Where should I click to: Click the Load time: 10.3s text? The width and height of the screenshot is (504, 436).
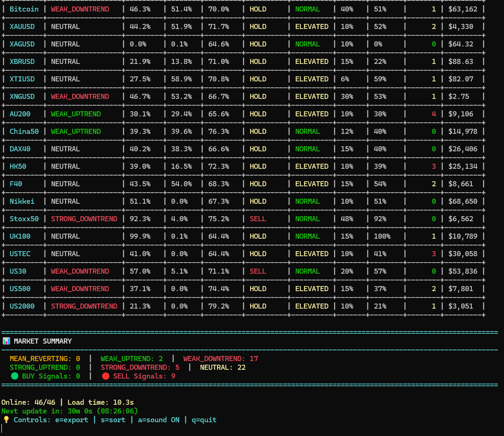coord(101,402)
